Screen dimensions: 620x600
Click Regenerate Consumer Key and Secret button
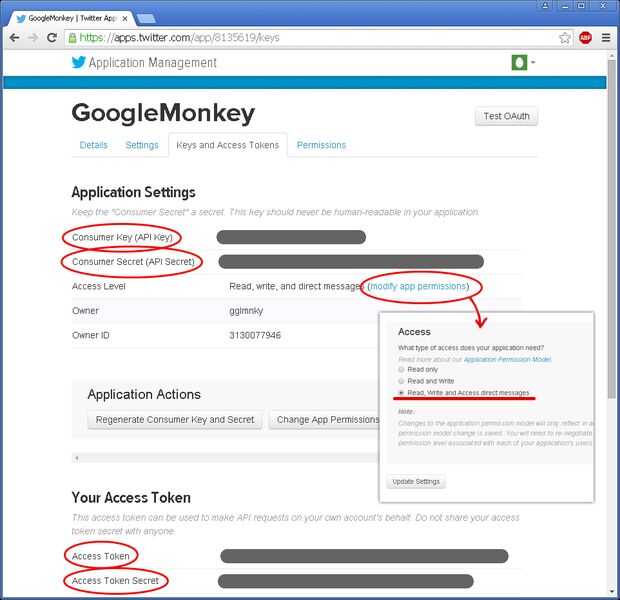point(175,420)
